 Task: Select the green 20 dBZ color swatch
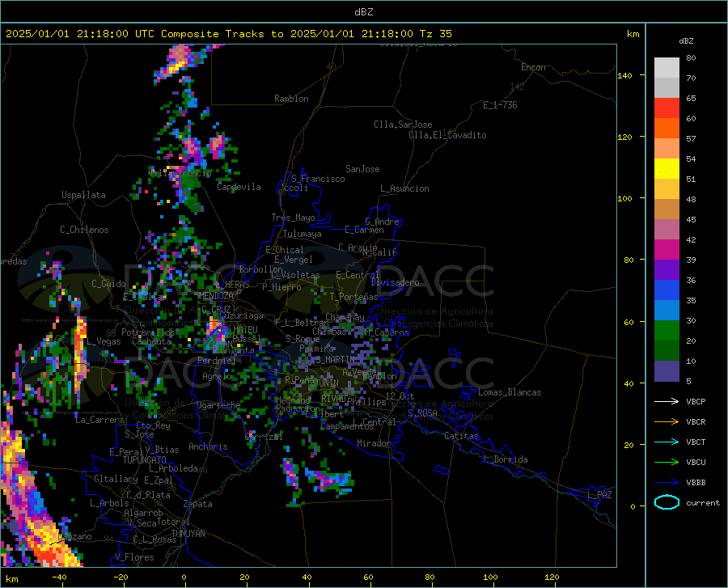tap(667, 331)
